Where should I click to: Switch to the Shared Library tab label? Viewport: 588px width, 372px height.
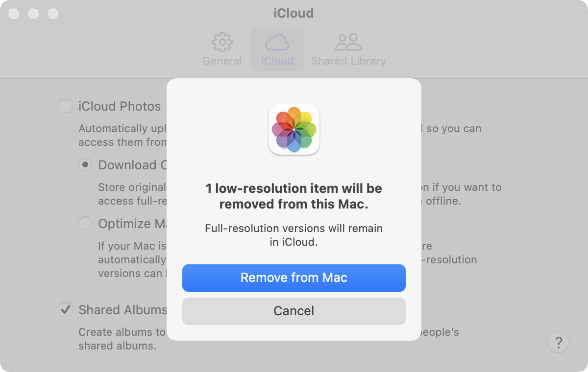click(348, 61)
